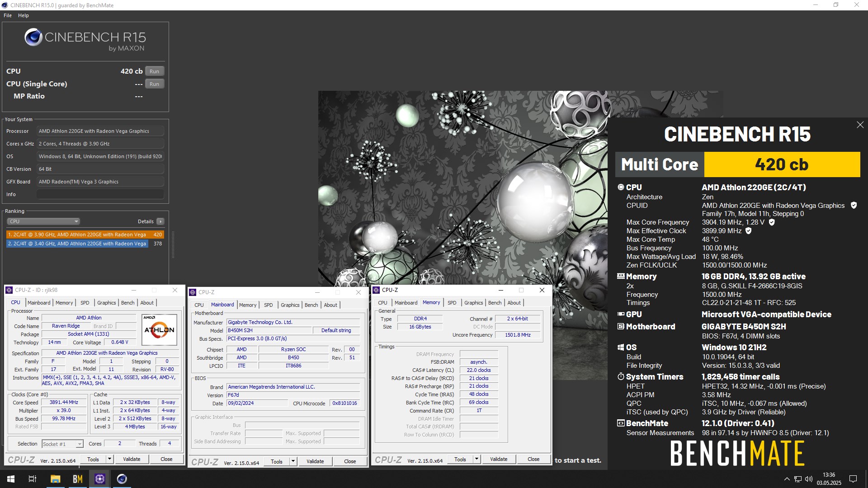Click the BenchMate GPU section icon

pyautogui.click(x=621, y=314)
